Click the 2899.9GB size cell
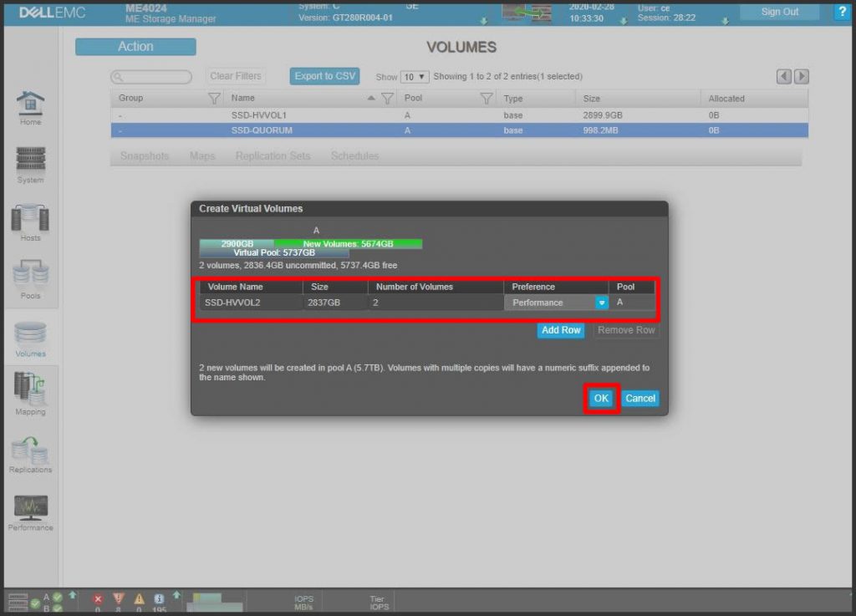This screenshot has height=616, width=856. point(603,115)
